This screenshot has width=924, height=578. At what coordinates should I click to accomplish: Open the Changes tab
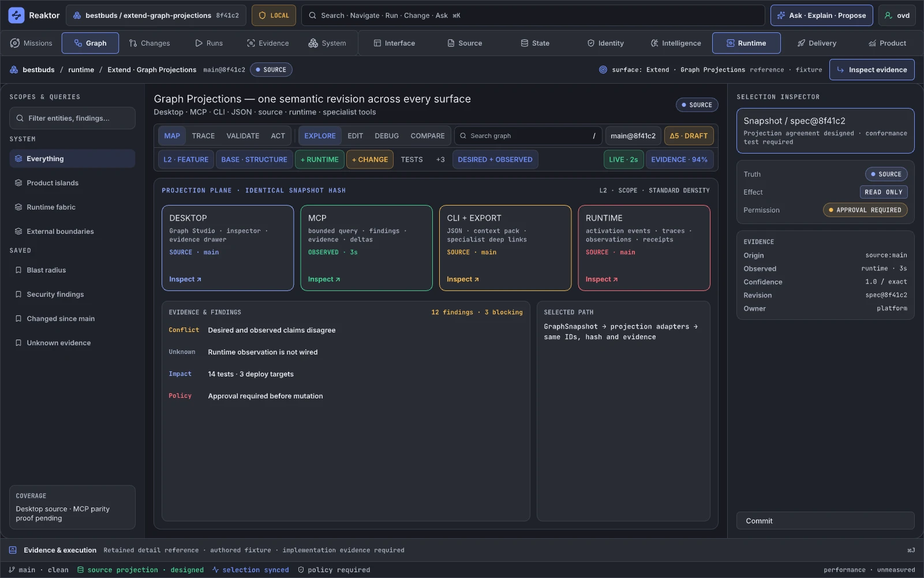click(x=149, y=43)
